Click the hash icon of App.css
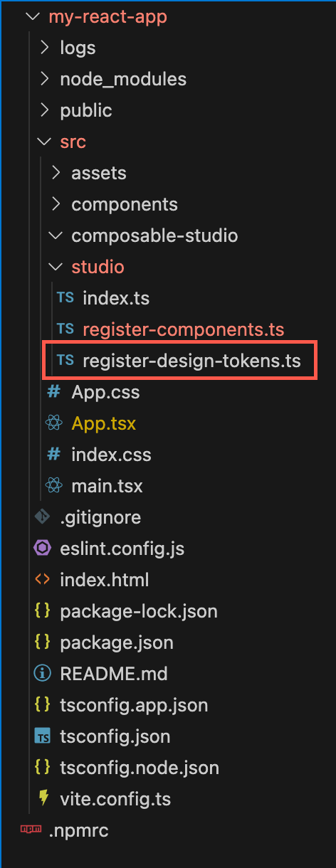 click(x=53, y=392)
